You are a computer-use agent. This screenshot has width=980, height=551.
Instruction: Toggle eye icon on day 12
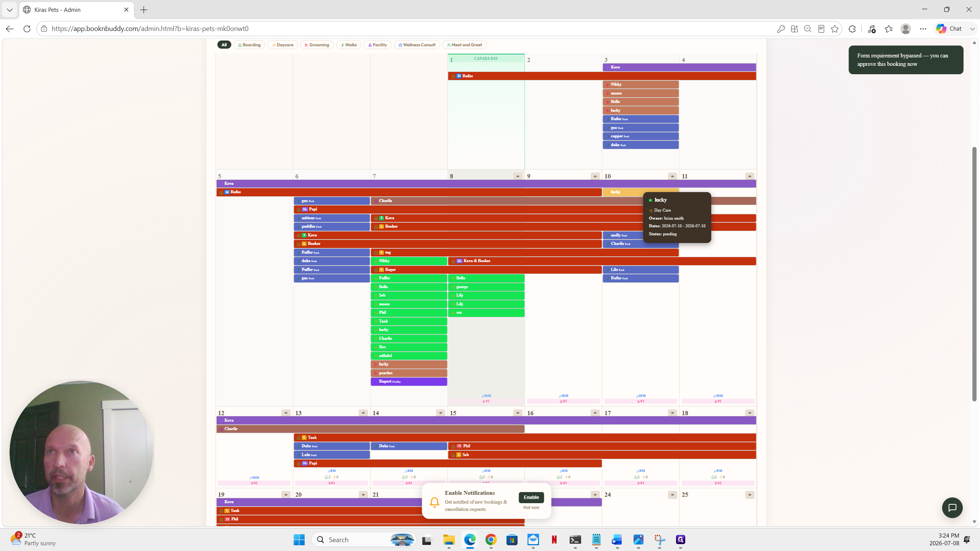tap(286, 413)
